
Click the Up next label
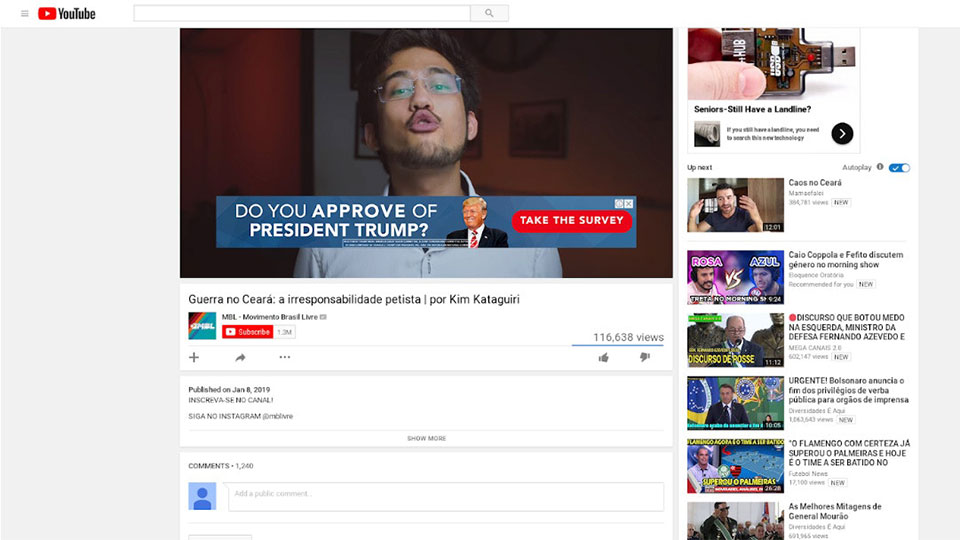tap(699, 167)
